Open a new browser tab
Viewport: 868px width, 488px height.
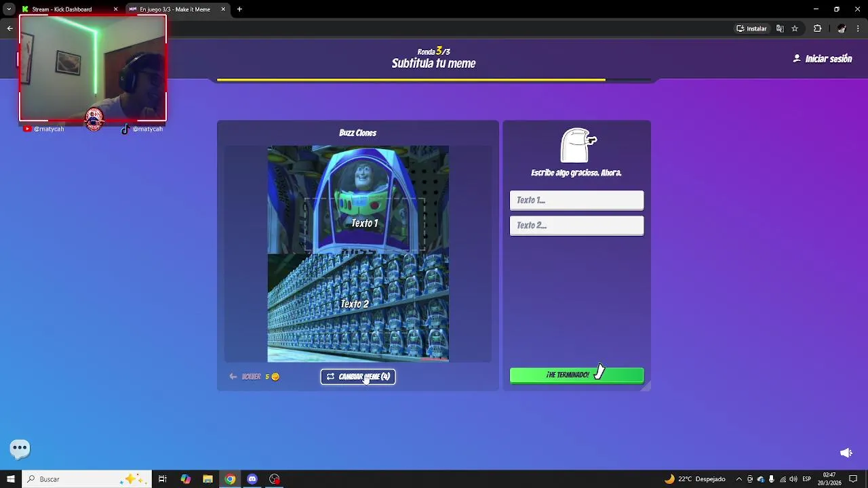click(x=239, y=9)
